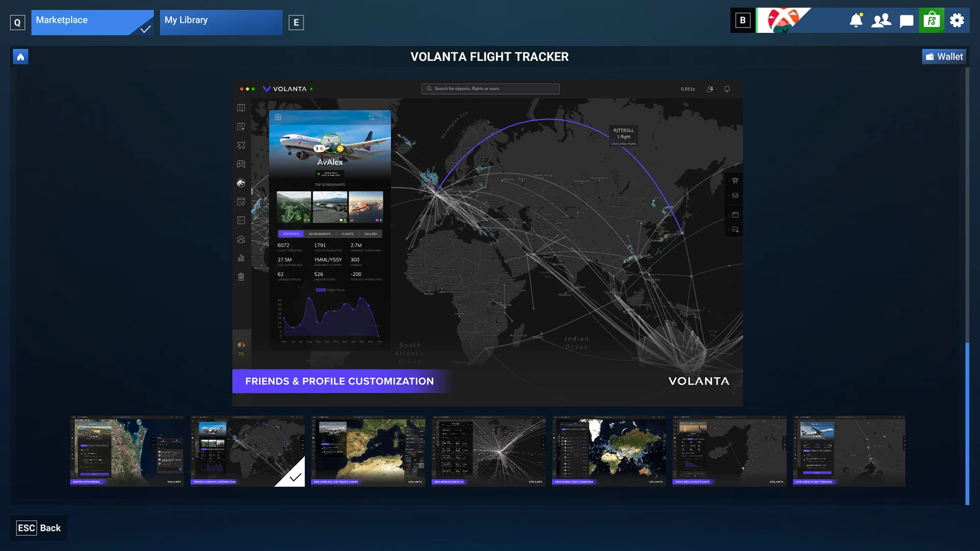The image size is (980, 551).
Task: Go back with the ESC Back button
Action: (x=39, y=528)
